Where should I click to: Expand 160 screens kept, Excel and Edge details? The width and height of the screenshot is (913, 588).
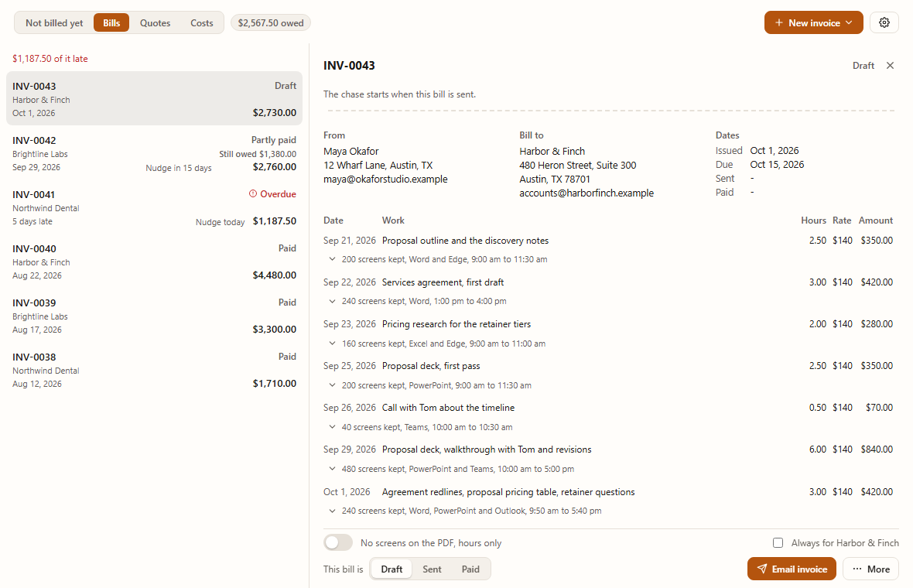332,344
